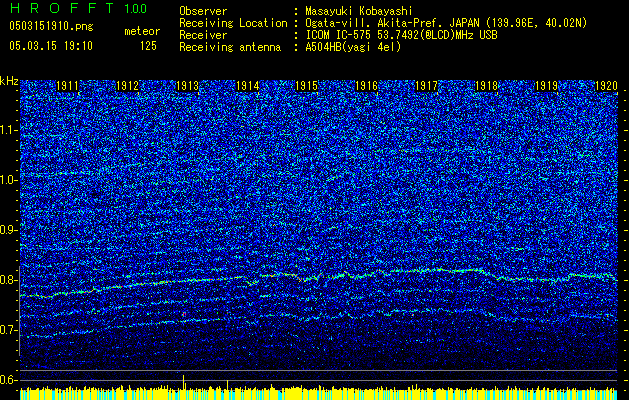Click the Receiving Location label
Viewport: 629px width, 400px height.
pos(233,23)
